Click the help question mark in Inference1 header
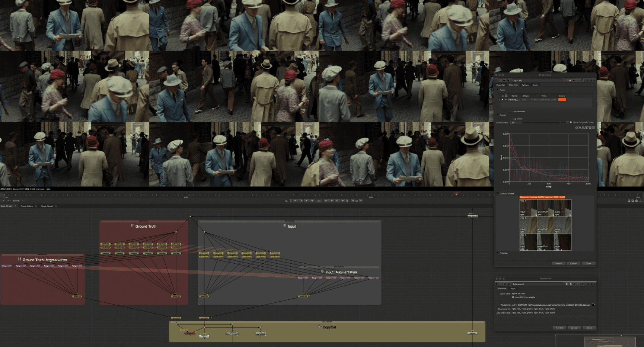This screenshot has width=644, height=347. [x=588, y=284]
